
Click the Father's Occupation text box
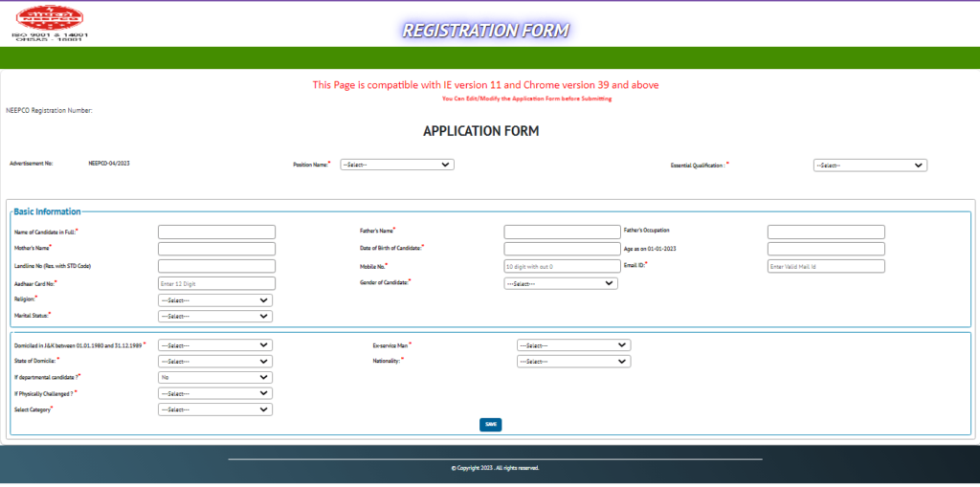point(826,232)
